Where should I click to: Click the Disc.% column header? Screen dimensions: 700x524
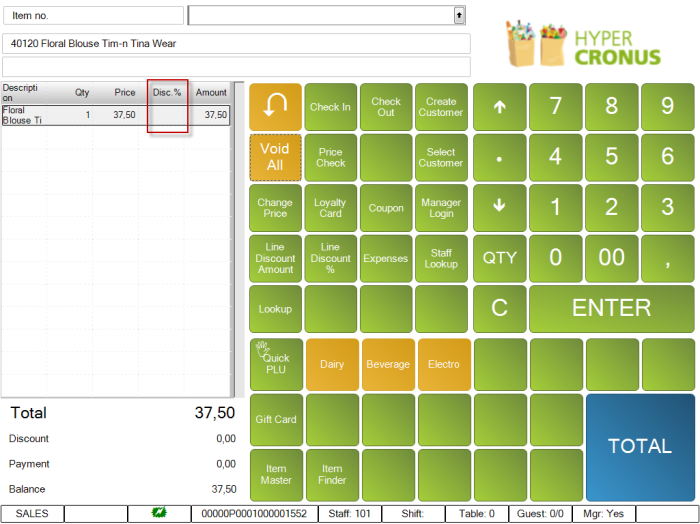click(x=167, y=93)
